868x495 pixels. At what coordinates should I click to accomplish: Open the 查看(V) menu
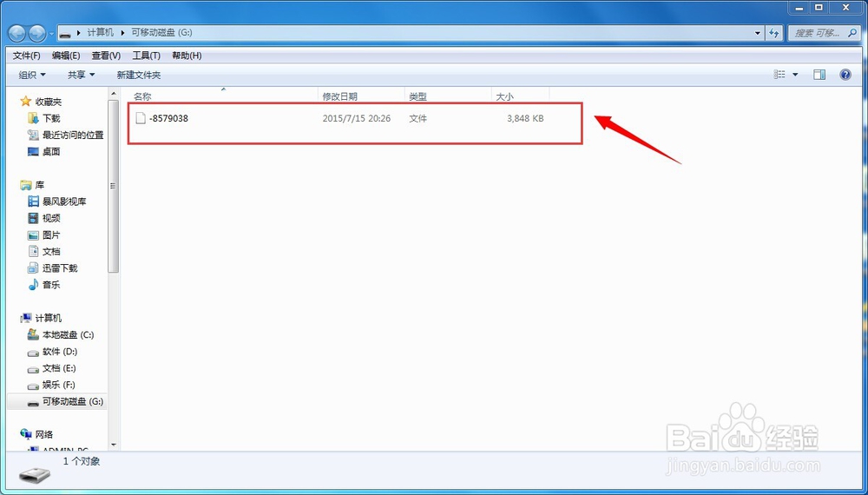pos(106,56)
